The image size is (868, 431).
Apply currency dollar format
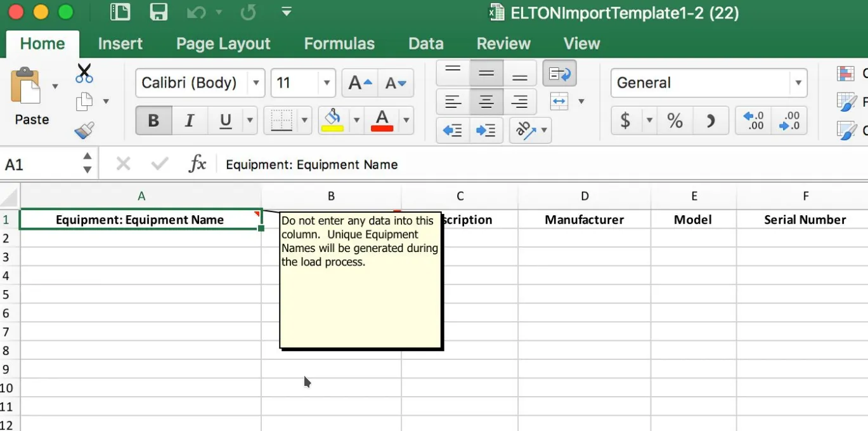click(626, 121)
